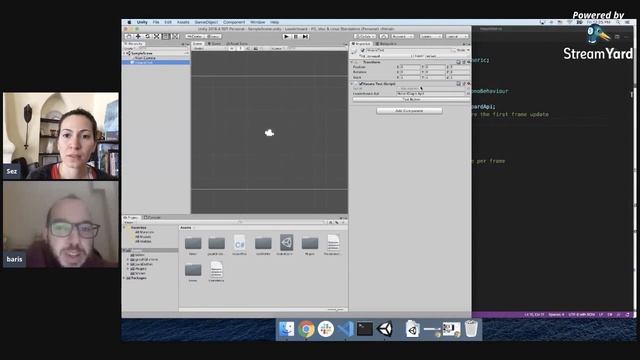This screenshot has height=360, width=640.
Task: Open Transform component help icon
Action: coord(458,62)
